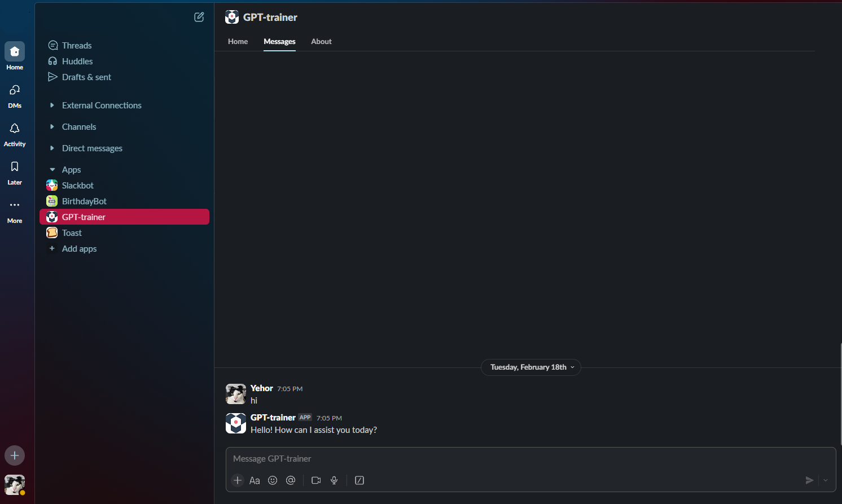
Task: Focus the Message GPT-trainer input field
Action: (530, 459)
